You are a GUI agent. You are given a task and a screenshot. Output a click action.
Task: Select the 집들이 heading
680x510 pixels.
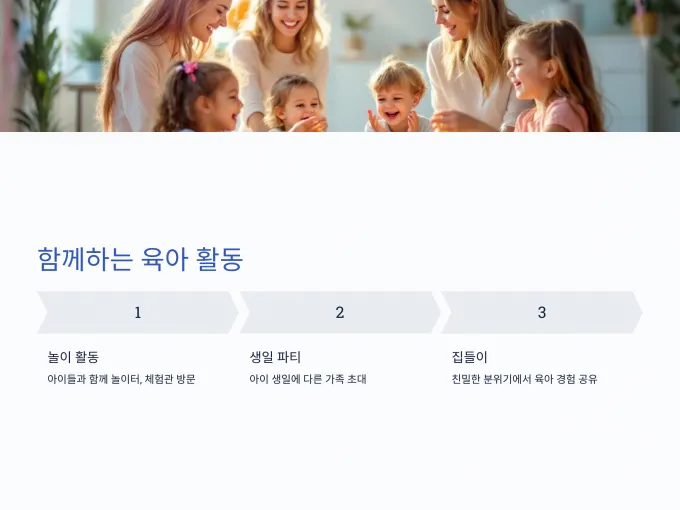click(x=470, y=357)
